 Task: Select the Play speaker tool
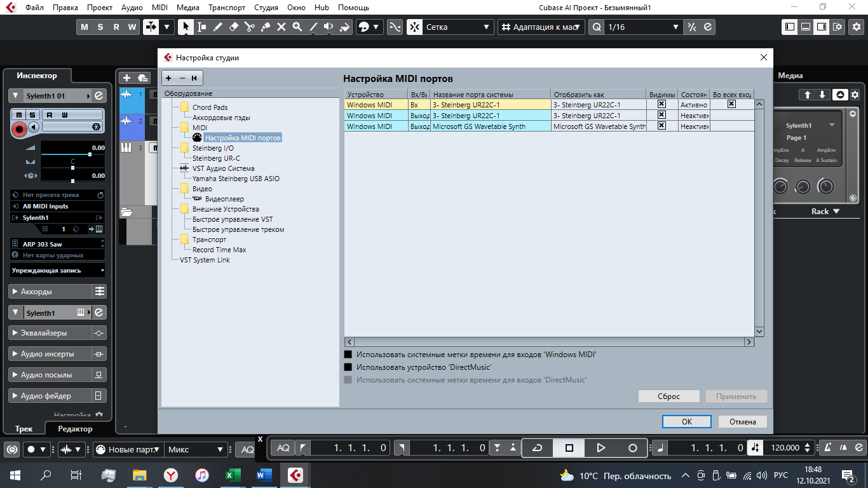tap(329, 27)
